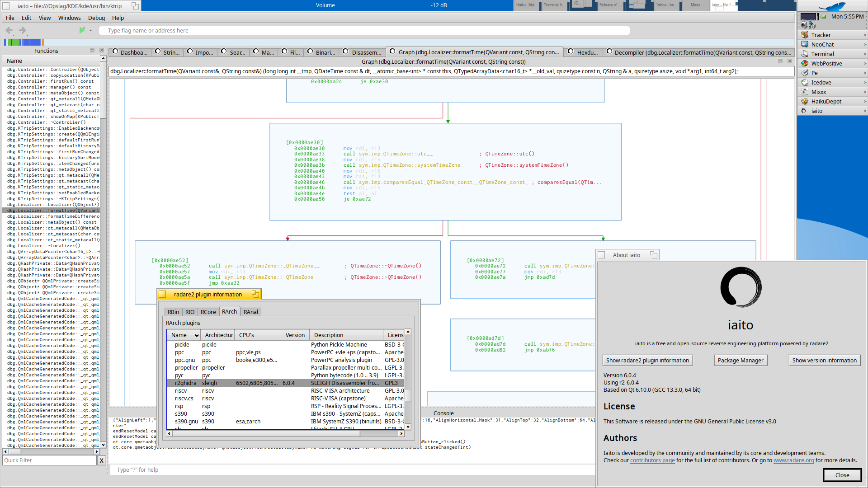Image resolution: width=868 pixels, height=488 pixels.
Task: Close the Functions panel
Action: [102, 51]
